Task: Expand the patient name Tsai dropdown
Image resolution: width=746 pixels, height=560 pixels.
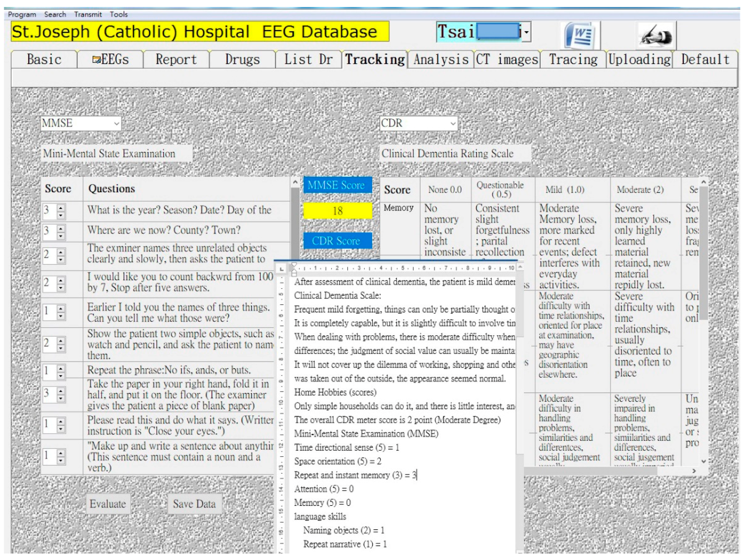Action: pos(527,33)
